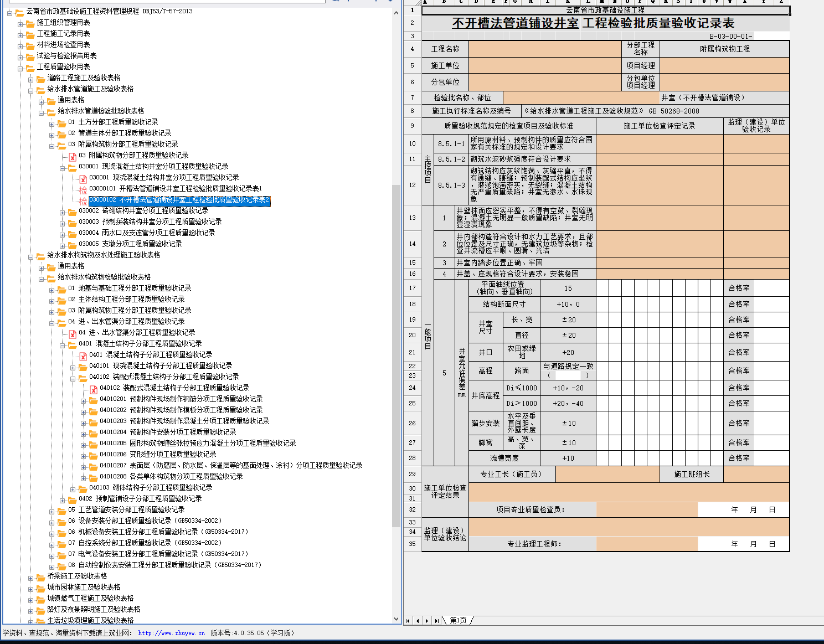Click the folder icon beside 路灯及夜景照明施工及验收表格
The width and height of the screenshot is (824, 644).
click(x=40, y=610)
